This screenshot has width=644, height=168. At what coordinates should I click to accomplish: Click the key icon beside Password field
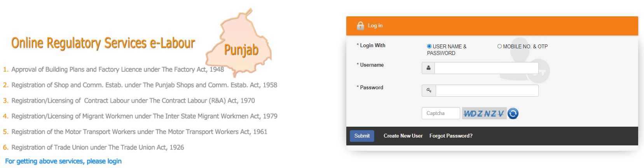pos(429,91)
